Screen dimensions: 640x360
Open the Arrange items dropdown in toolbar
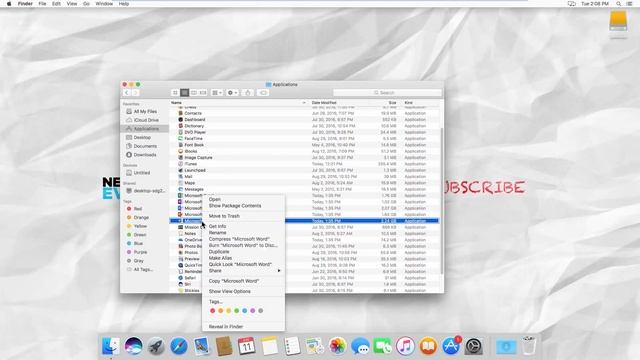click(217, 93)
